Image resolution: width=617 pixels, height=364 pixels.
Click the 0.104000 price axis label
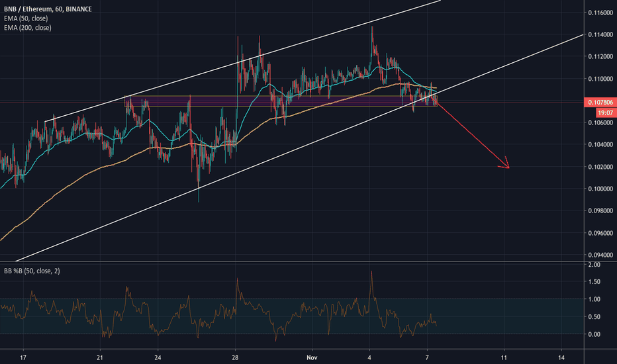pos(600,144)
